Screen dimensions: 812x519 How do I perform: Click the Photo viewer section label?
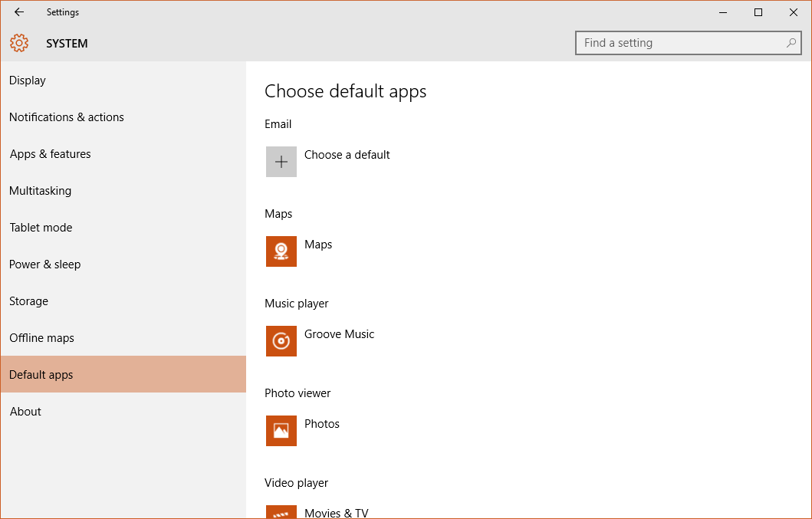pos(298,393)
